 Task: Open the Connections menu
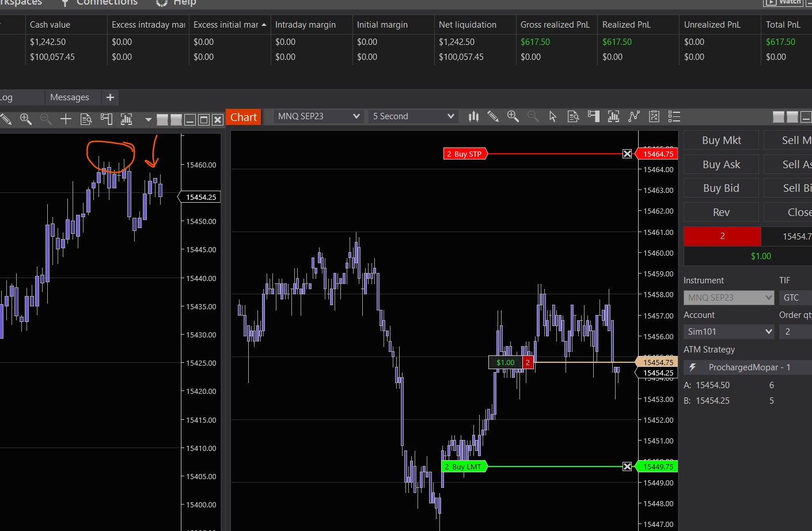100,3
